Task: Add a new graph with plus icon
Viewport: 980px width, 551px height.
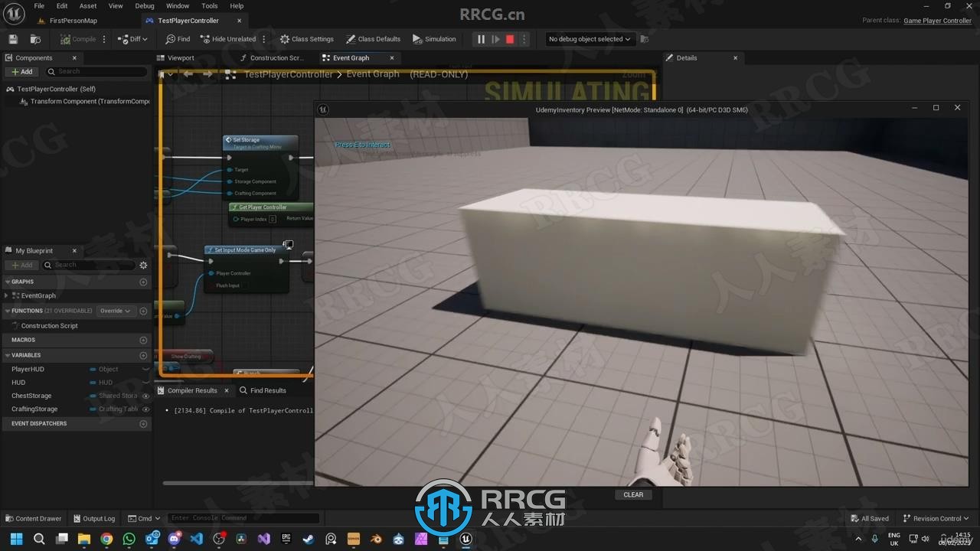Action: pos(143,282)
